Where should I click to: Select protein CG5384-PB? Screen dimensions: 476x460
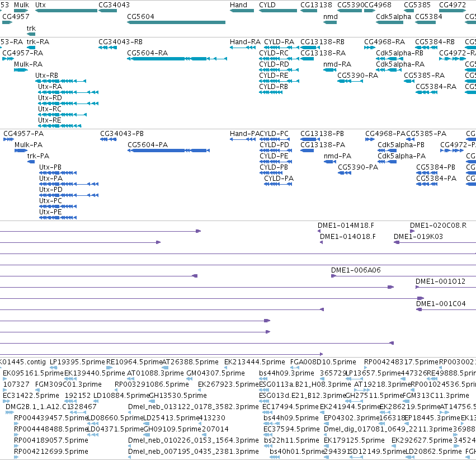[427, 173]
